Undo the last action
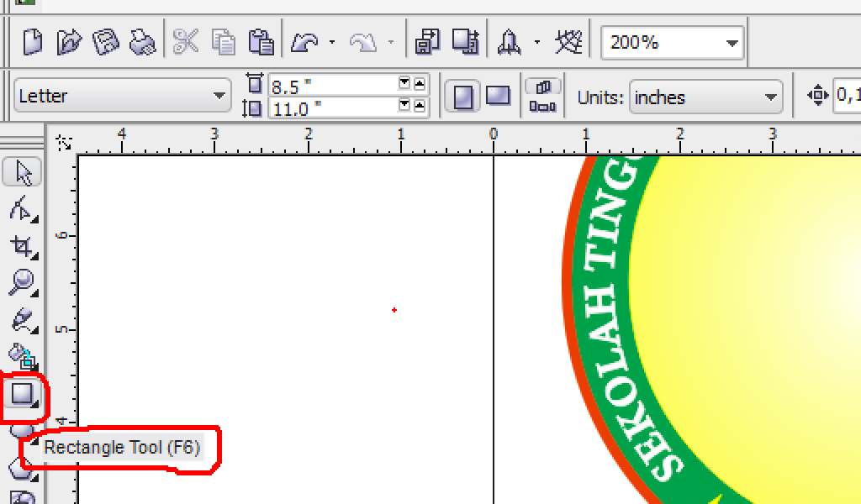Viewport: 861px width, 504px height. (304, 42)
